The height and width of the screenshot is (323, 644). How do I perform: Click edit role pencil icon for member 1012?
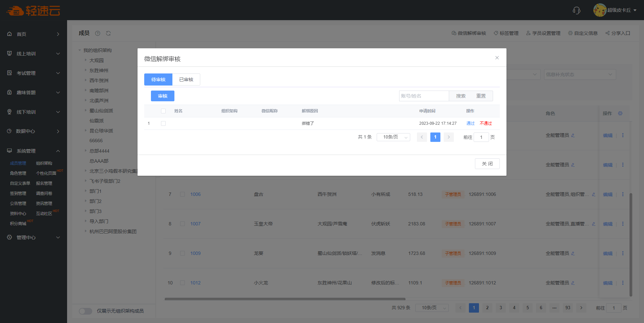(x=573, y=283)
